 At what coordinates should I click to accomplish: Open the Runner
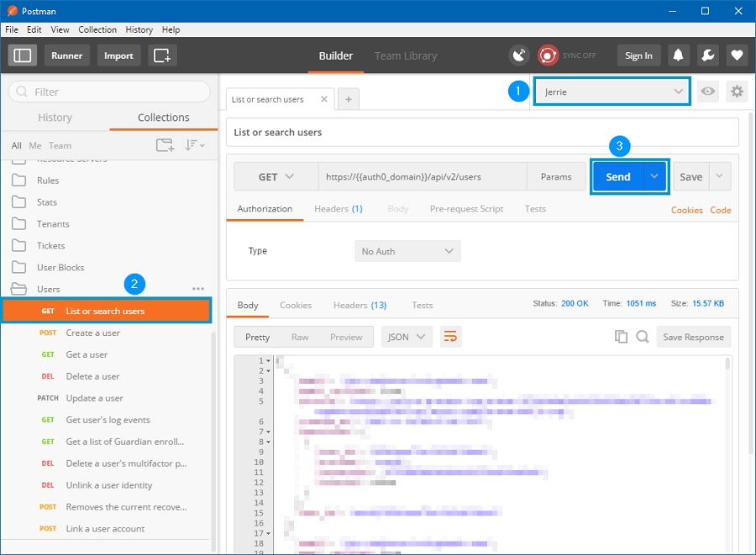tap(67, 55)
